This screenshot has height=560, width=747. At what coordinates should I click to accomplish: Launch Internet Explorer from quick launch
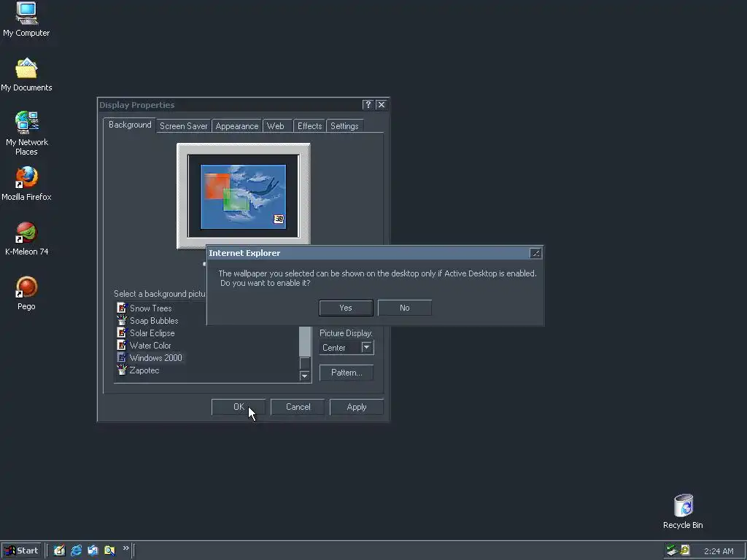coord(76,551)
